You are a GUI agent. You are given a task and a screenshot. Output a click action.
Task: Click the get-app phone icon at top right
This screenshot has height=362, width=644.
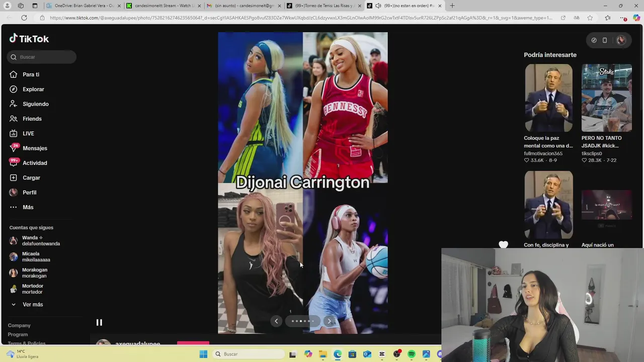(x=605, y=40)
